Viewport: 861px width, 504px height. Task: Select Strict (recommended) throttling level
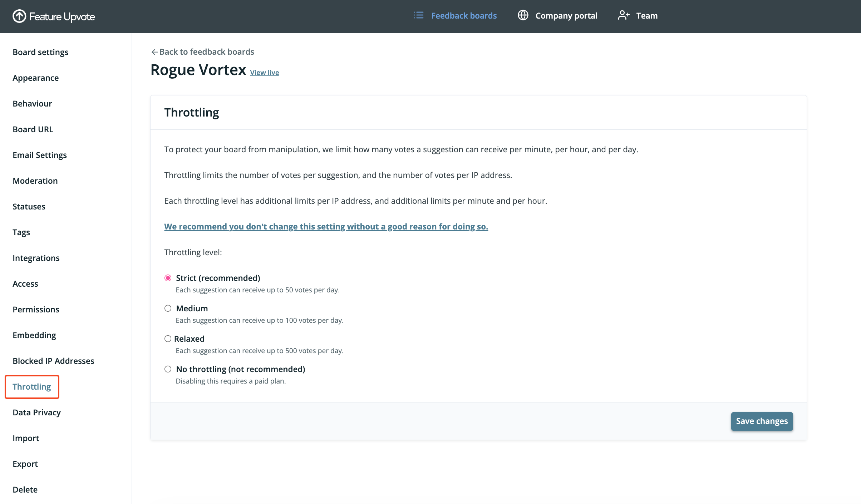[x=168, y=278]
